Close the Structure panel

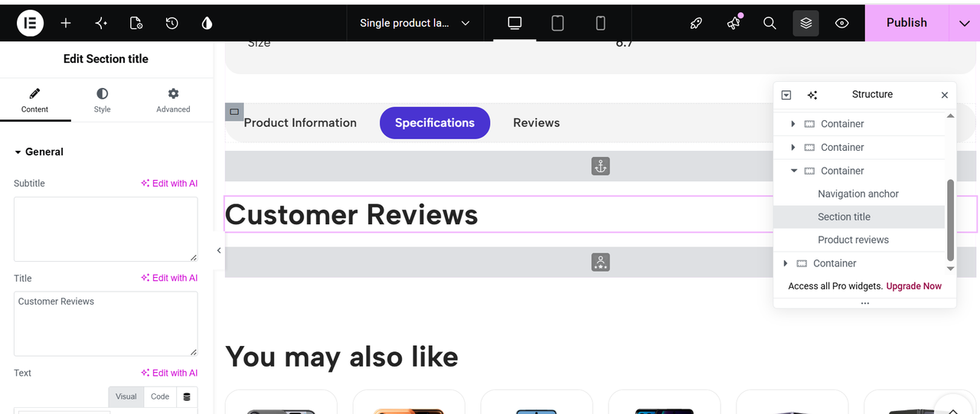click(x=945, y=95)
